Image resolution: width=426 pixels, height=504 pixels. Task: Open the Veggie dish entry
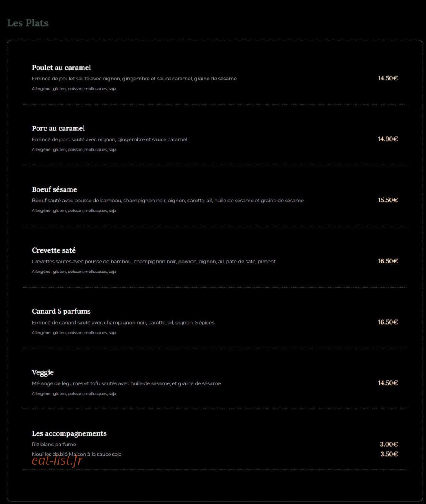click(43, 373)
